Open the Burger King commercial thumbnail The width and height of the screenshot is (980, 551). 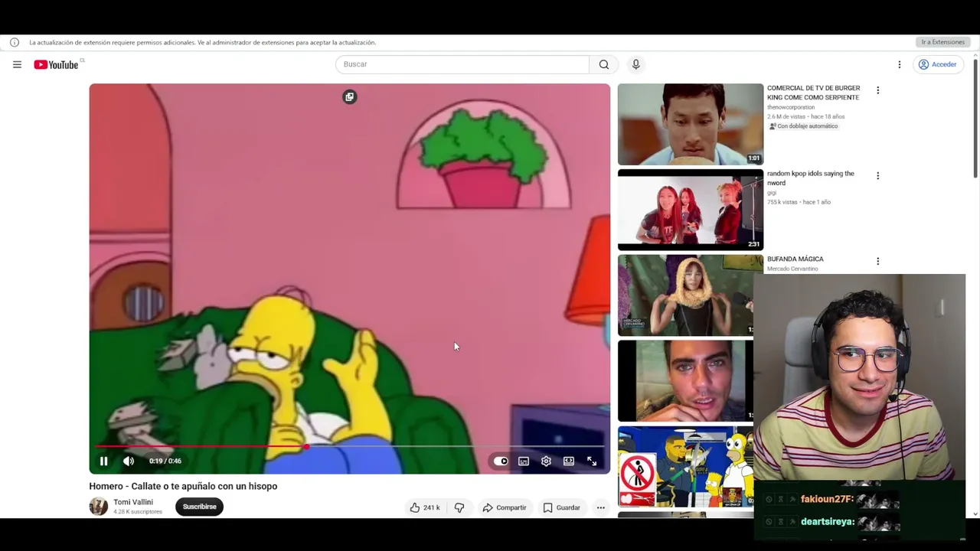691,124
